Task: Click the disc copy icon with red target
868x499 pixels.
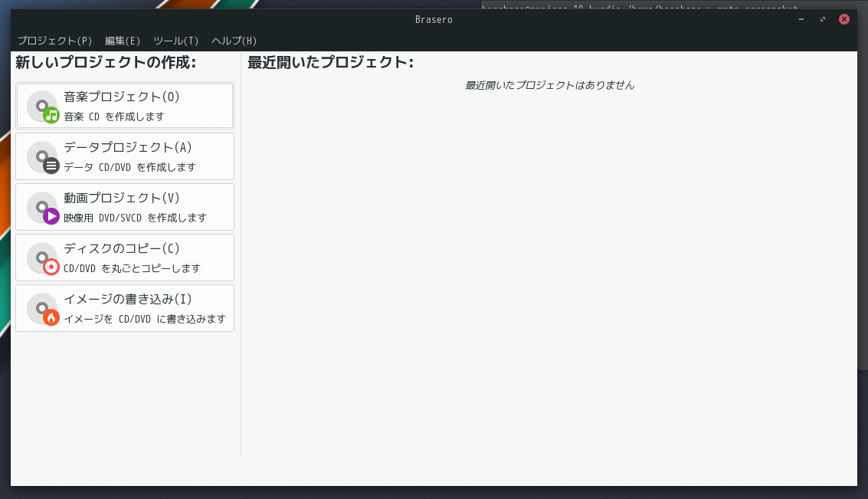Action: click(x=43, y=258)
